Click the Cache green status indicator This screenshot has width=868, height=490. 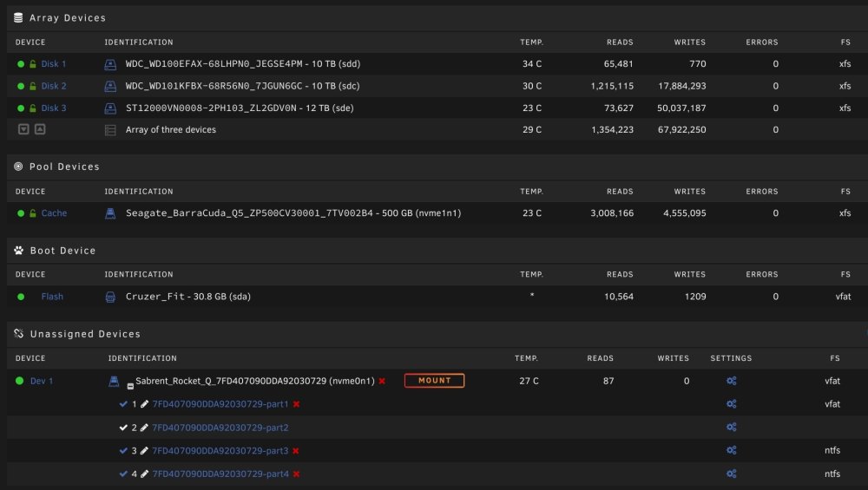click(x=21, y=213)
